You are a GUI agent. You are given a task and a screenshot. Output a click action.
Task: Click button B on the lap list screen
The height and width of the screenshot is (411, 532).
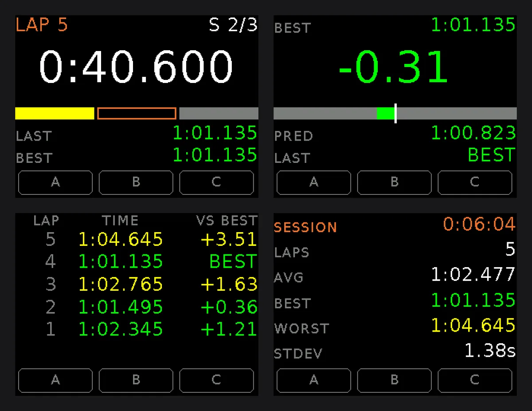click(x=136, y=380)
